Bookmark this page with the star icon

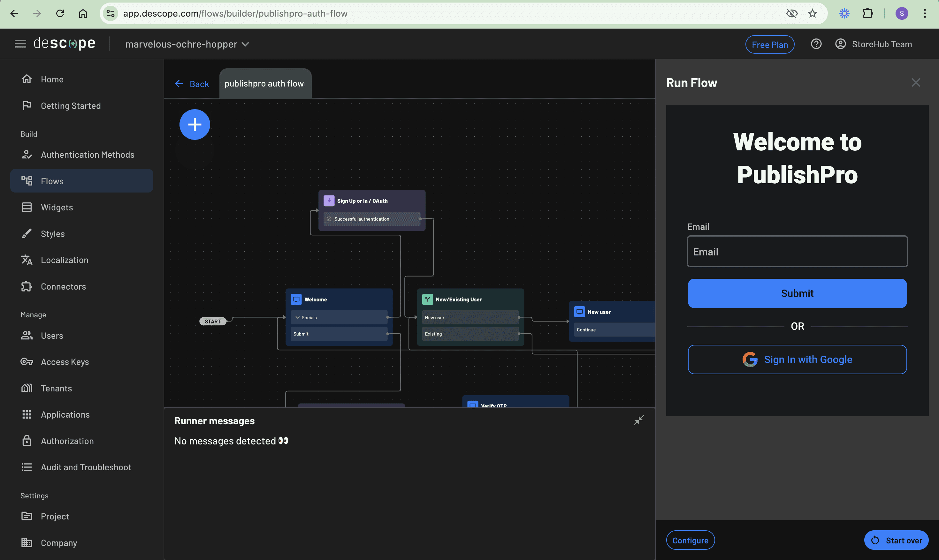[812, 14]
